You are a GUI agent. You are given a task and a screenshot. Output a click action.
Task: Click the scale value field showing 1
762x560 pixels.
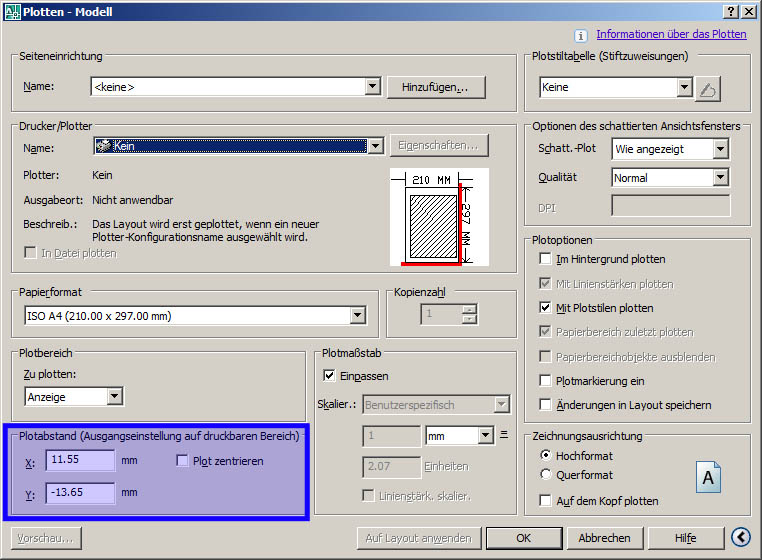point(391,436)
